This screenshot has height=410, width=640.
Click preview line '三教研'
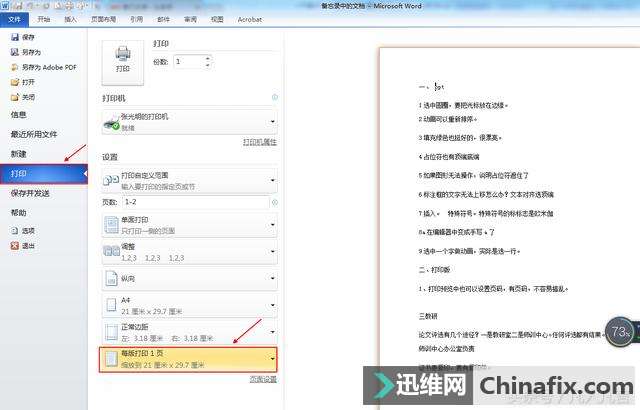coord(428,316)
